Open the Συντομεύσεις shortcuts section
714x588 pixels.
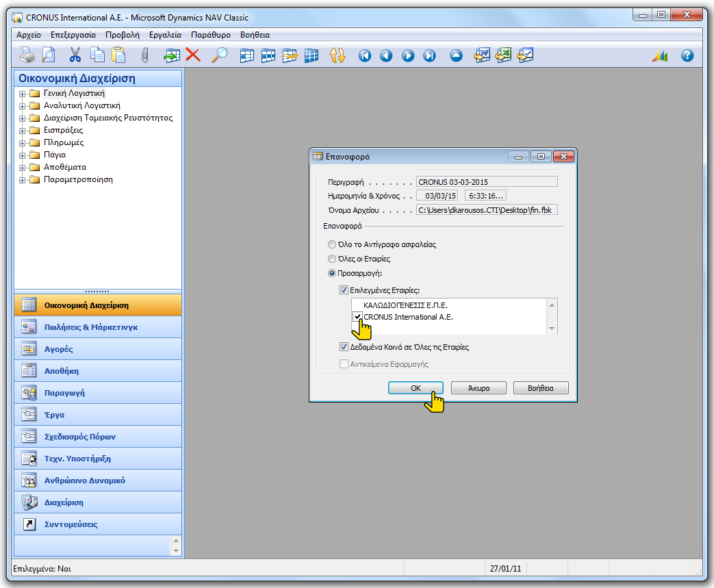coord(98,524)
